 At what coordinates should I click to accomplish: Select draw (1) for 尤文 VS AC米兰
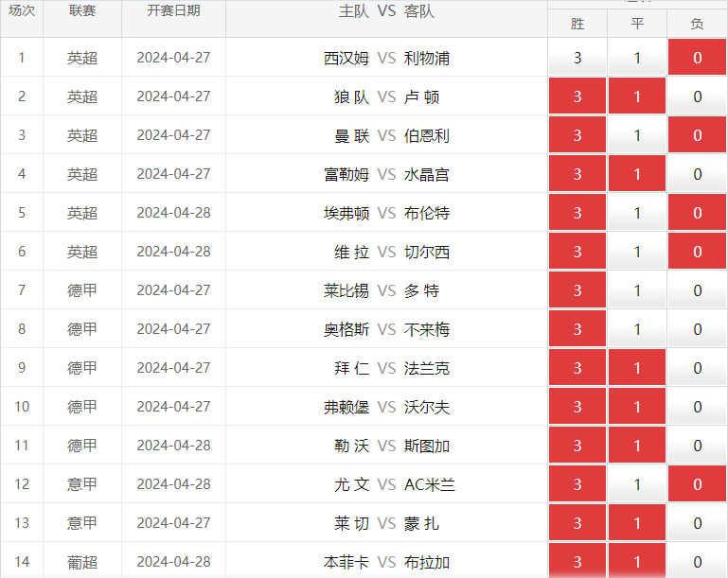coord(637,484)
